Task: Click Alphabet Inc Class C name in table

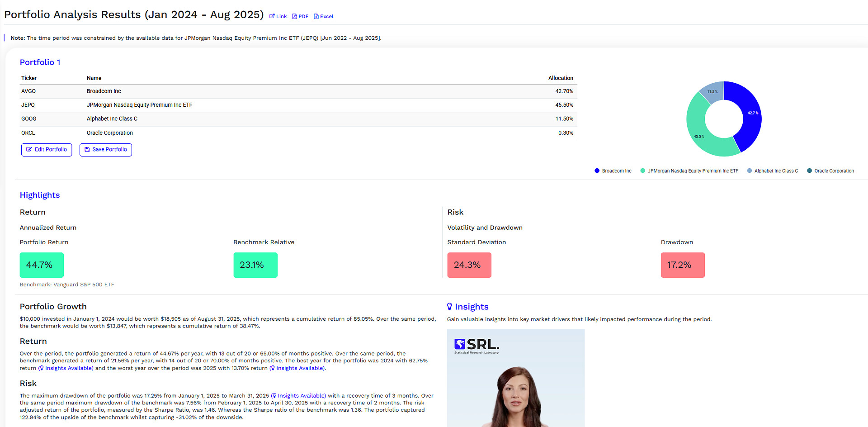Action: (112, 119)
